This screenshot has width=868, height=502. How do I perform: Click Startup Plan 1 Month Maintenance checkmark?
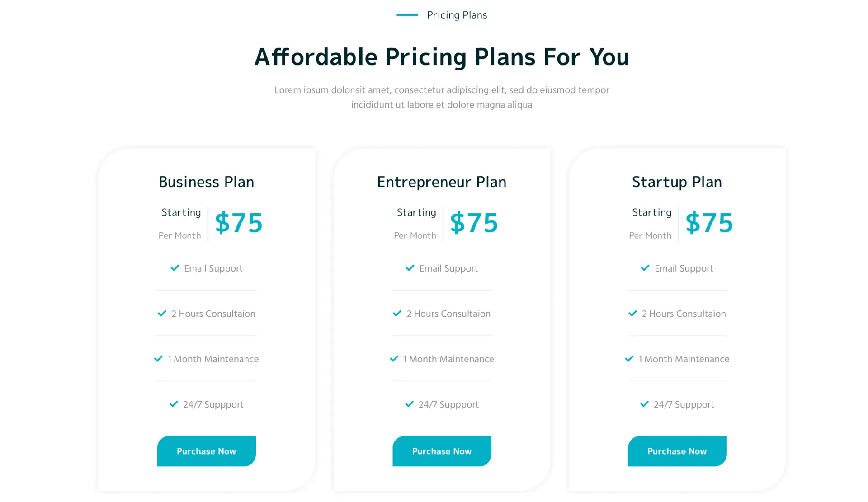click(x=629, y=359)
